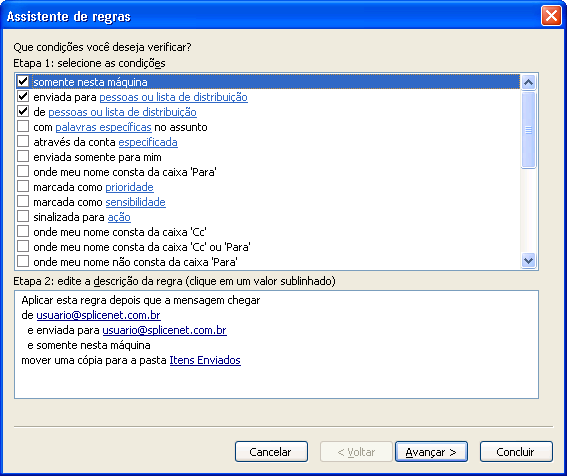567x476 pixels.
Task: Uncheck 'enviada para pessoas' condition checkbox
Action: click(x=23, y=96)
